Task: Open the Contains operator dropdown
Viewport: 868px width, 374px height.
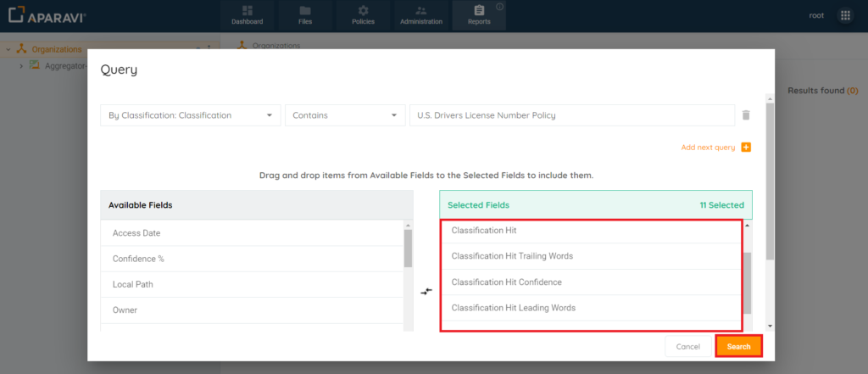Action: point(344,115)
